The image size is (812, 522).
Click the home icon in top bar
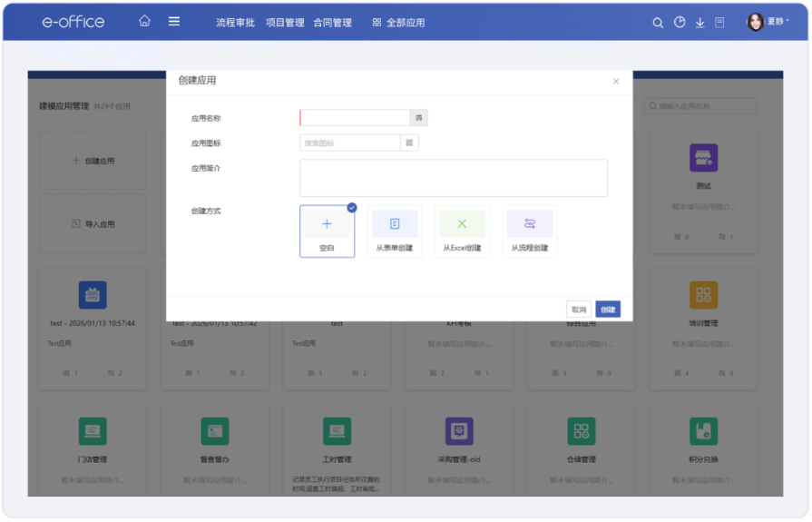(x=144, y=22)
